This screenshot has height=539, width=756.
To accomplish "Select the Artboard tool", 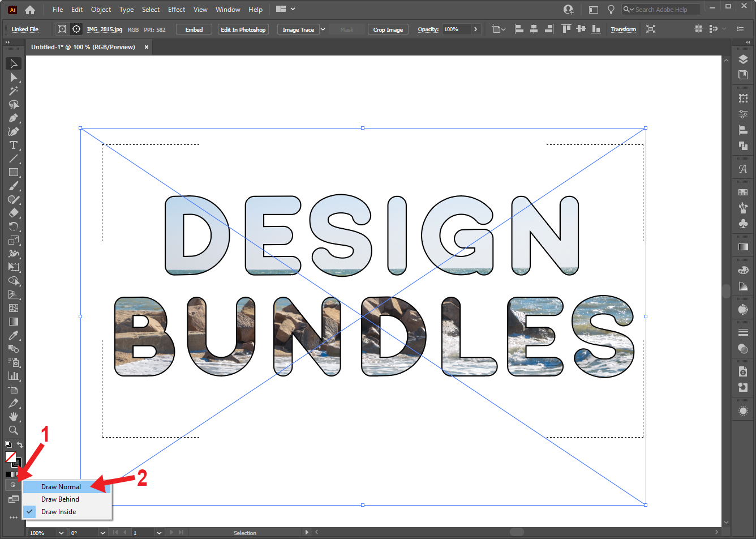I will pyautogui.click(x=14, y=390).
